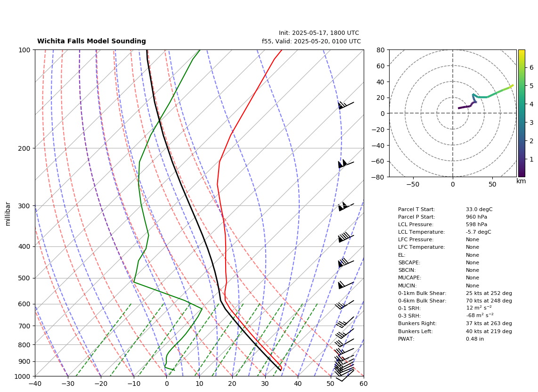Select the 500 pressure tick label
Screen dimensions: 538x392
coord(25,278)
